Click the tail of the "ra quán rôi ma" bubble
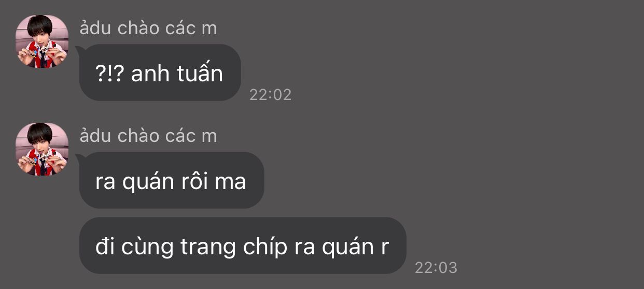Viewport: 644px width, 289px height. coord(80,158)
